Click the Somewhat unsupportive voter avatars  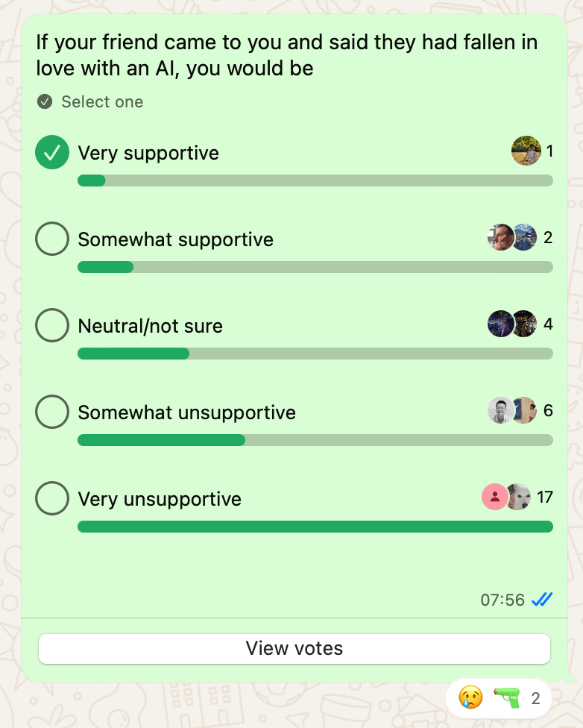512,411
